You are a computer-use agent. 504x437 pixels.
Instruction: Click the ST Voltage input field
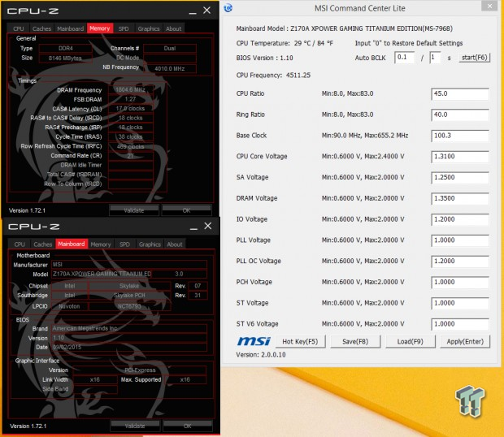coord(460,303)
